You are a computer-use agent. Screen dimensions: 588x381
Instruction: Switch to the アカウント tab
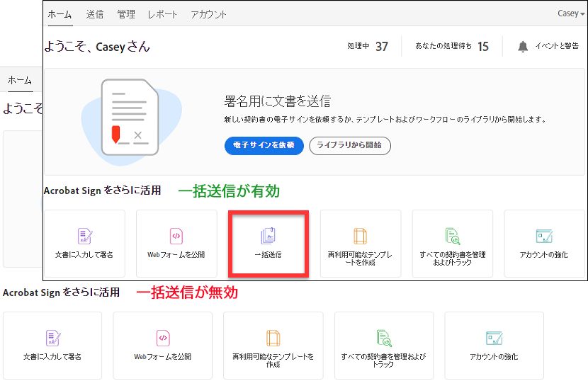tap(208, 14)
